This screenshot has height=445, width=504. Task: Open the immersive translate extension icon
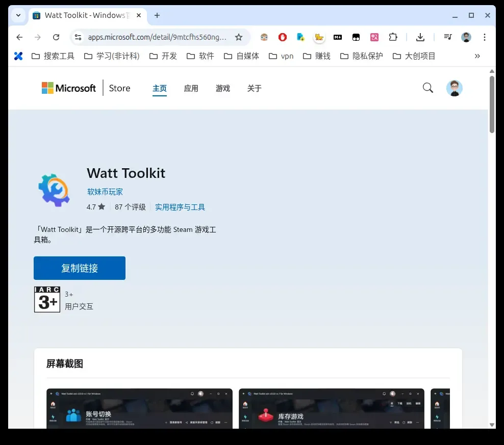[374, 37]
